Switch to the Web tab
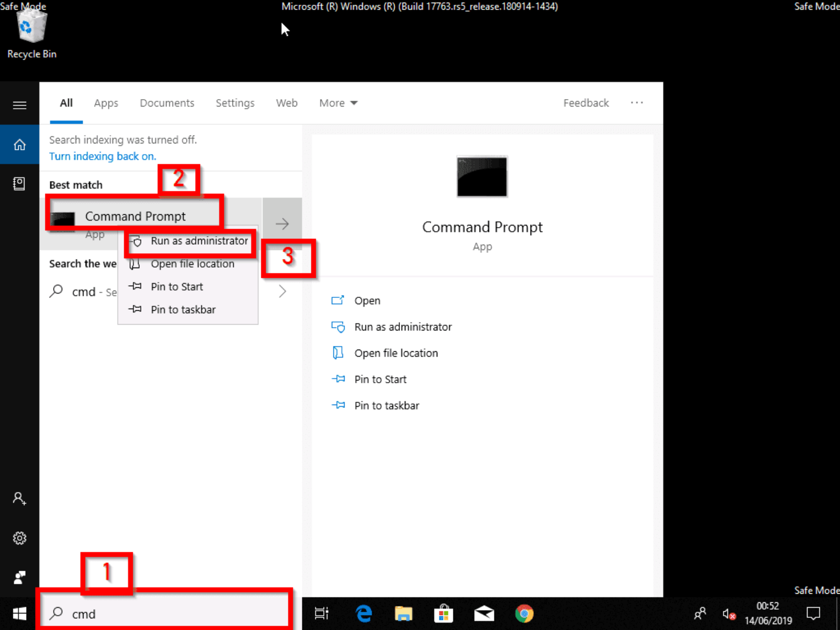Screen dimensions: 840x630 point(287,103)
